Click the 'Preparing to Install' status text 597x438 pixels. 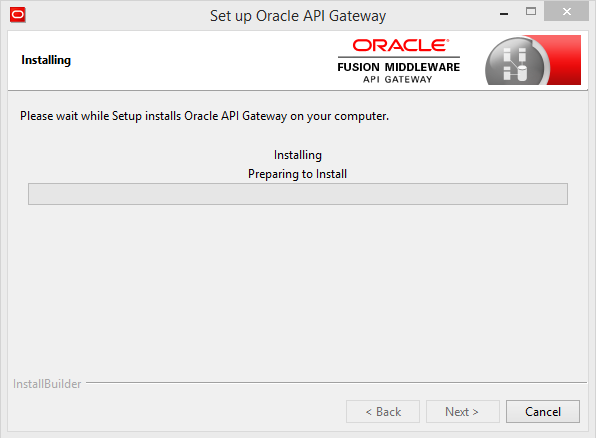(297, 174)
